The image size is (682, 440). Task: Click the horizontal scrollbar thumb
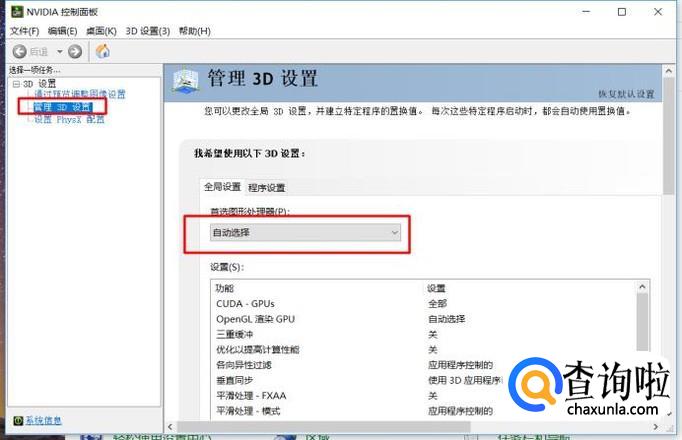(x=323, y=427)
